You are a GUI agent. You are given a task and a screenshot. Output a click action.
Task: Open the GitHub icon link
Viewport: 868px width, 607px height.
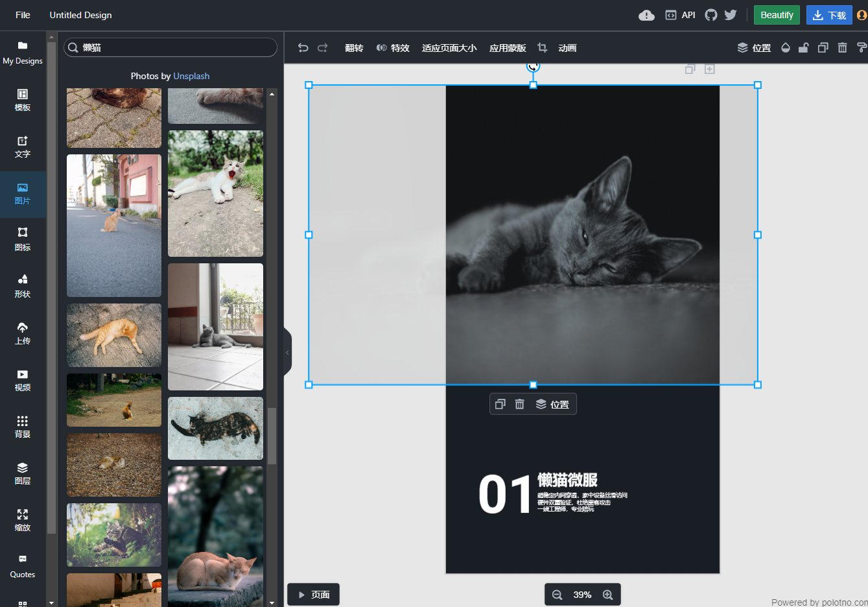point(711,15)
